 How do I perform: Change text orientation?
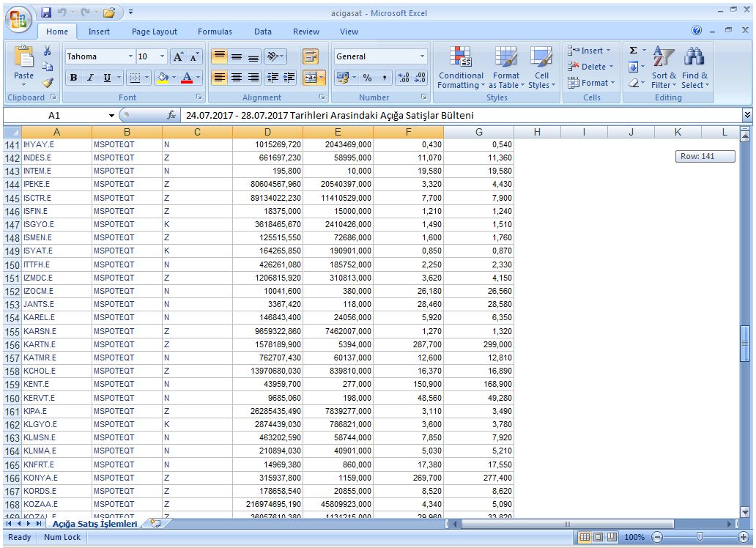click(275, 57)
